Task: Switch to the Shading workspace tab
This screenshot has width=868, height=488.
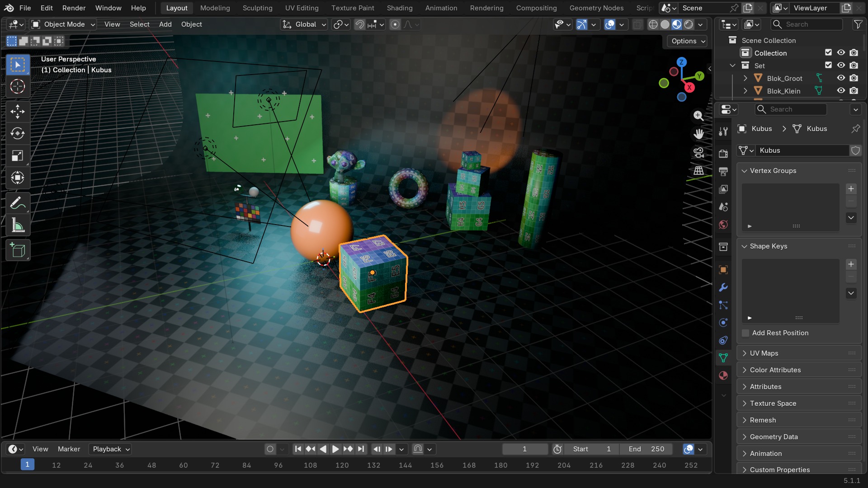Action: 400,8
